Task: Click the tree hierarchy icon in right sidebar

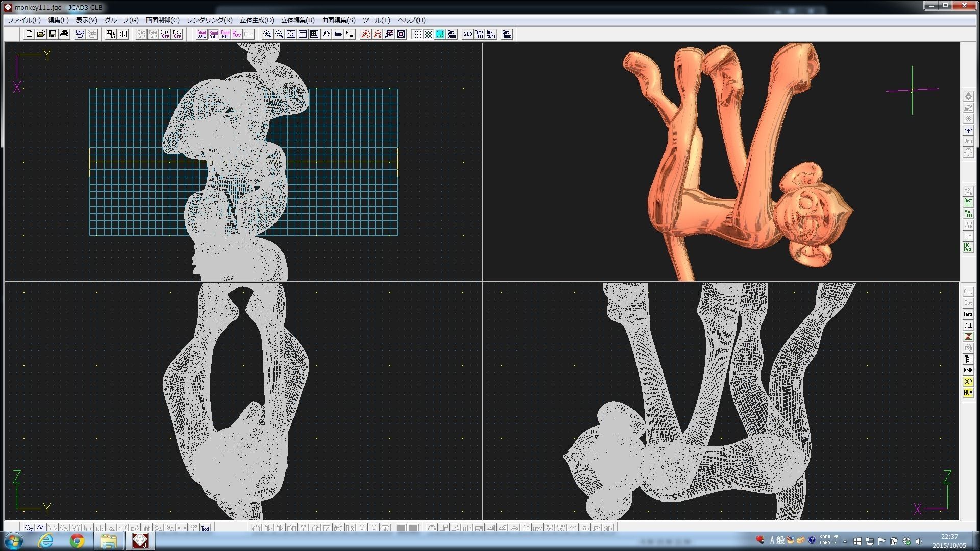Action: tap(968, 359)
